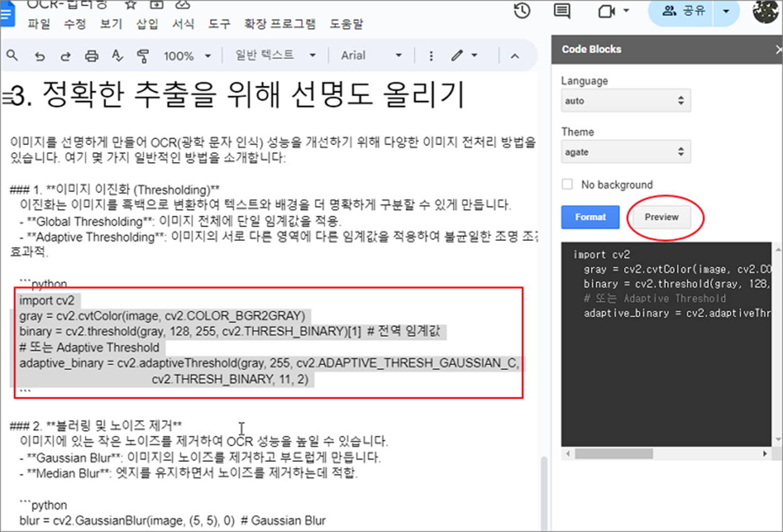This screenshot has width=783, height=532.
Task: Open version history clock icon
Action: 522,11
